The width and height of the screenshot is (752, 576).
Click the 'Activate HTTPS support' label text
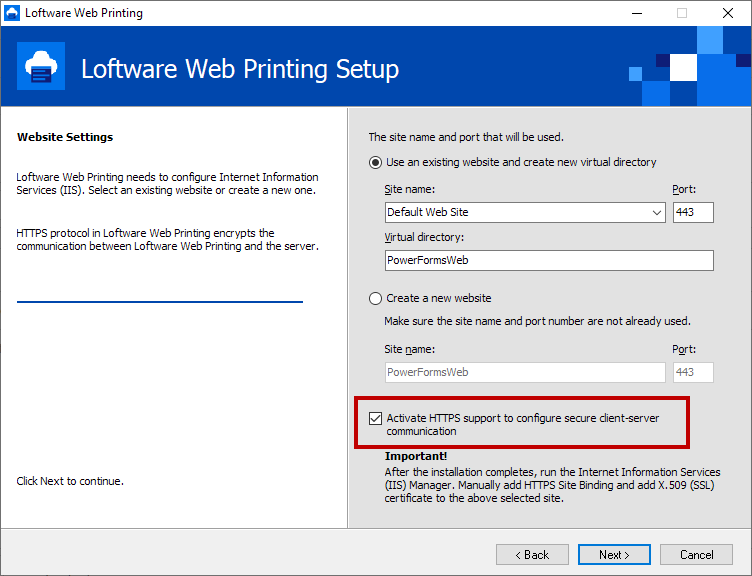523,424
